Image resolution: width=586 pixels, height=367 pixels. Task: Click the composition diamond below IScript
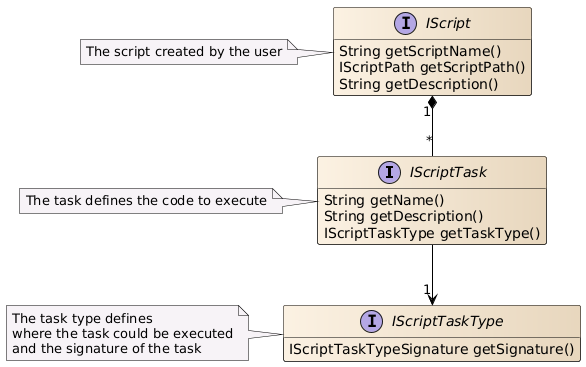[432, 102]
